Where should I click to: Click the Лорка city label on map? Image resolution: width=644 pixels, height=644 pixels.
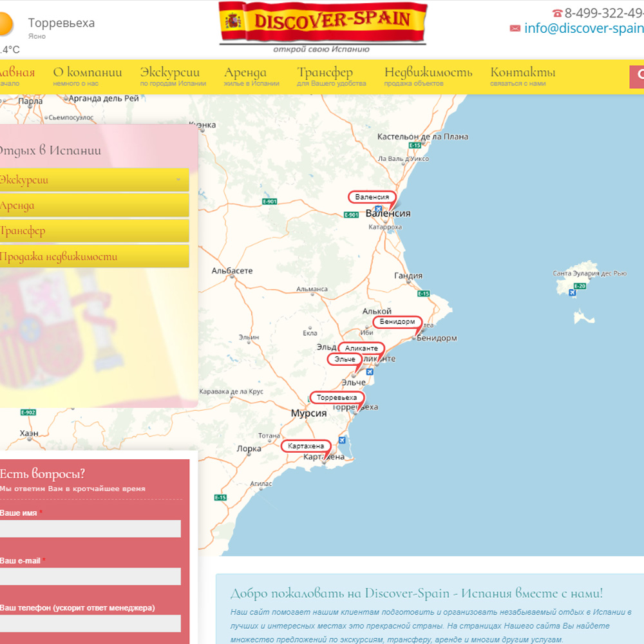(x=249, y=448)
